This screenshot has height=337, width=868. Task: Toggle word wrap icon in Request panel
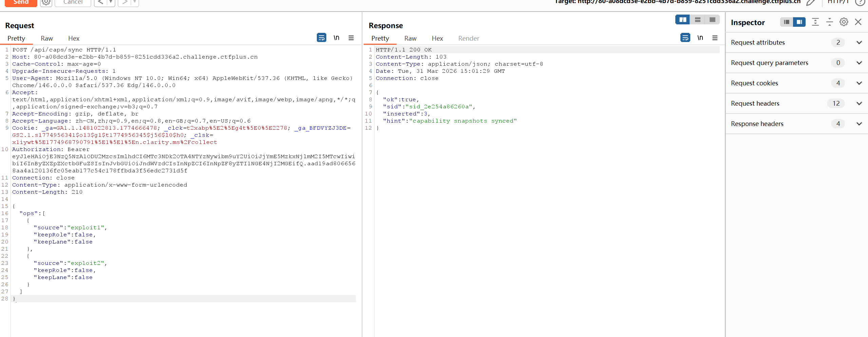321,38
